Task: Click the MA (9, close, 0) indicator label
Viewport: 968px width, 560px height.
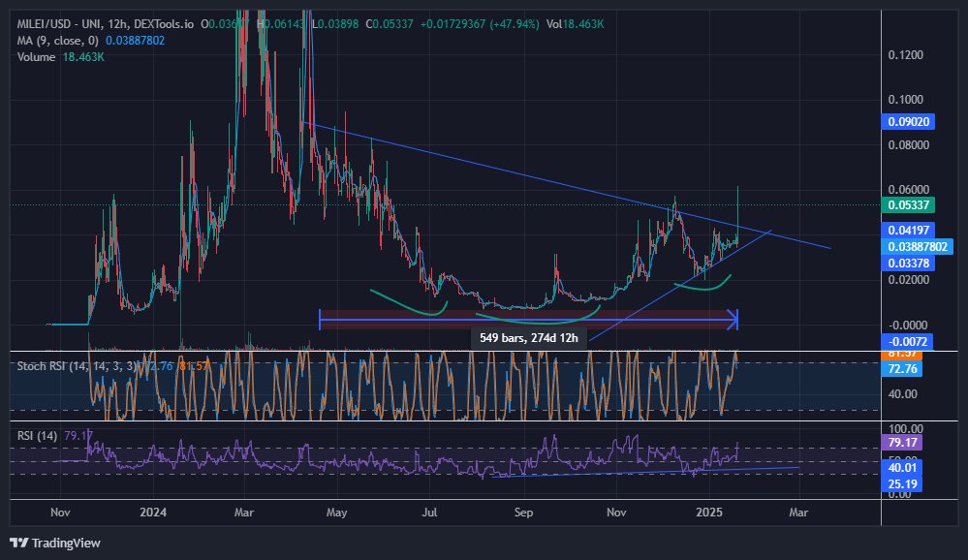Action: coord(55,39)
